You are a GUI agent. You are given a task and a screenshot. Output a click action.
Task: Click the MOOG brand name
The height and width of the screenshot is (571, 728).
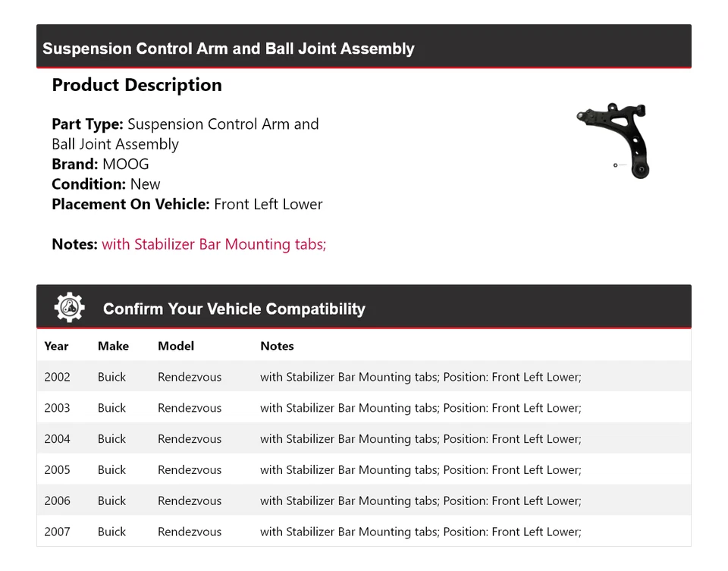pos(126,164)
